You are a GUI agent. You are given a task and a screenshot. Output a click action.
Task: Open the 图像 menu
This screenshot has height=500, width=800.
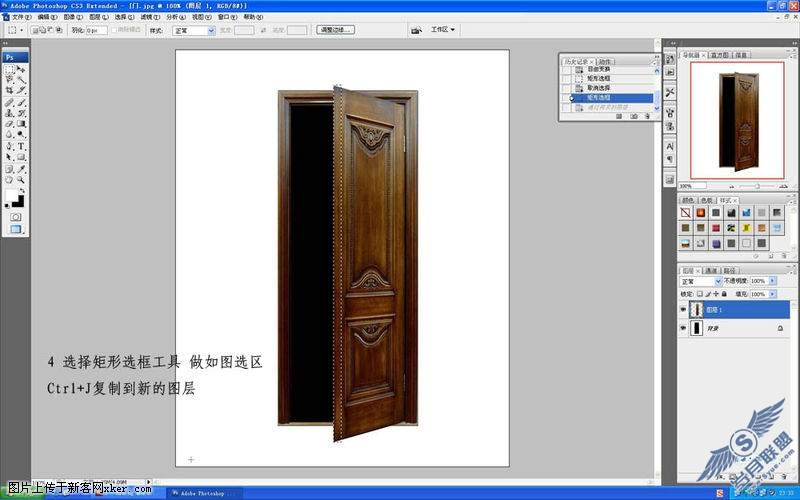tap(72, 17)
